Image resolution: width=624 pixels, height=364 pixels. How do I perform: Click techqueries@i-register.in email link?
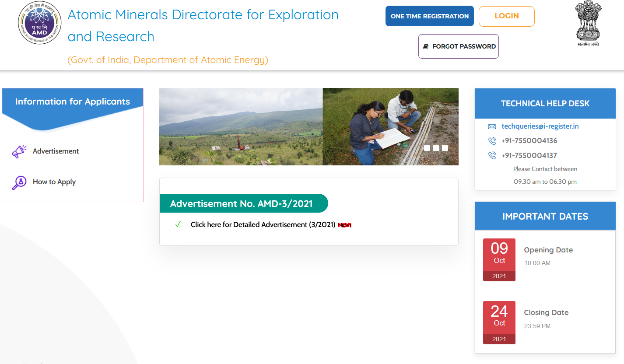tap(540, 126)
